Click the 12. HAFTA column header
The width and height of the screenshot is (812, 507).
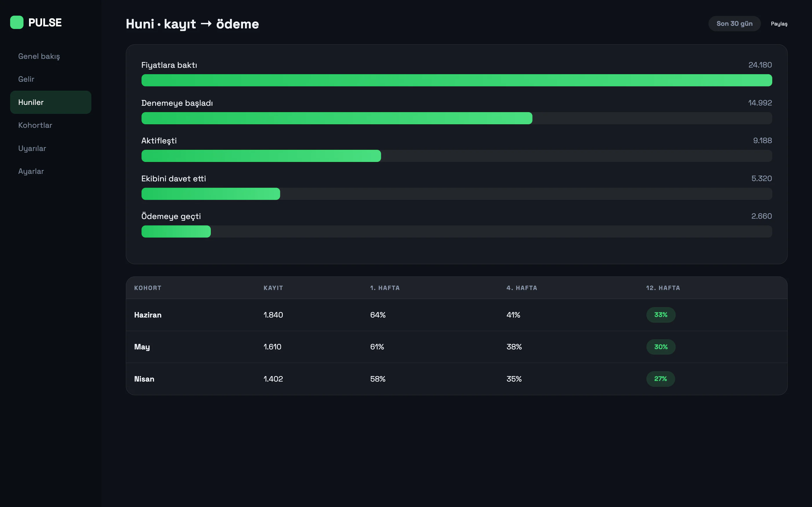click(663, 288)
